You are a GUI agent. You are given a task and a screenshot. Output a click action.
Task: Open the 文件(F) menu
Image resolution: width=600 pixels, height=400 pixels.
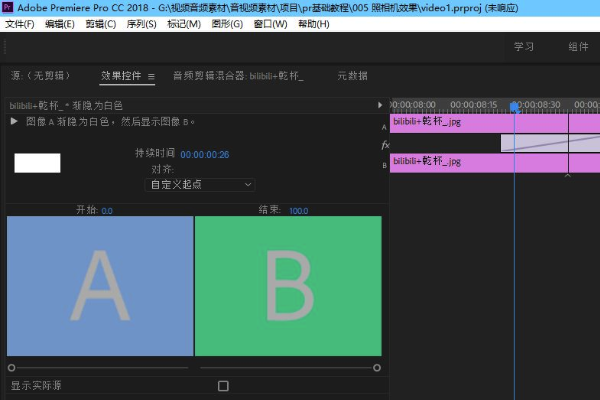tap(20, 24)
